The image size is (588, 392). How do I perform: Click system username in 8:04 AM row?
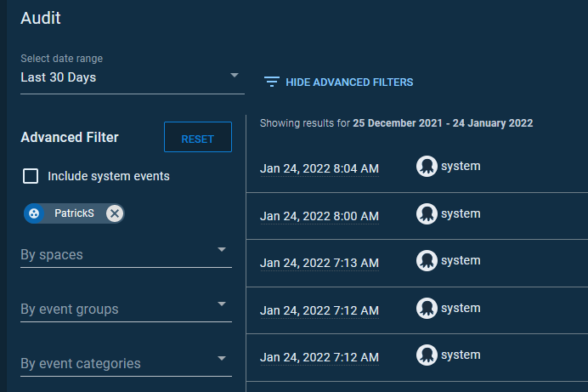pyautogui.click(x=461, y=166)
